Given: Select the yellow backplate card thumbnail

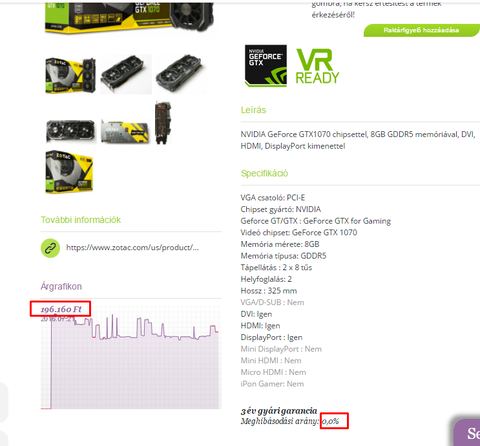Looking at the screenshot, I should click(x=125, y=132).
